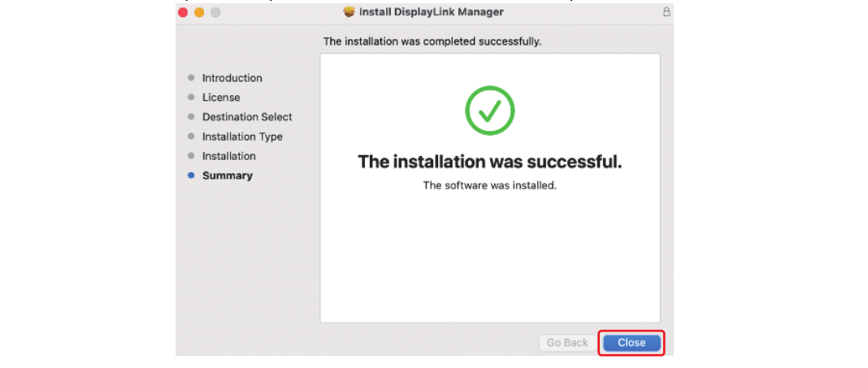
Task: Select the Introduction step in sidebar
Action: (232, 78)
